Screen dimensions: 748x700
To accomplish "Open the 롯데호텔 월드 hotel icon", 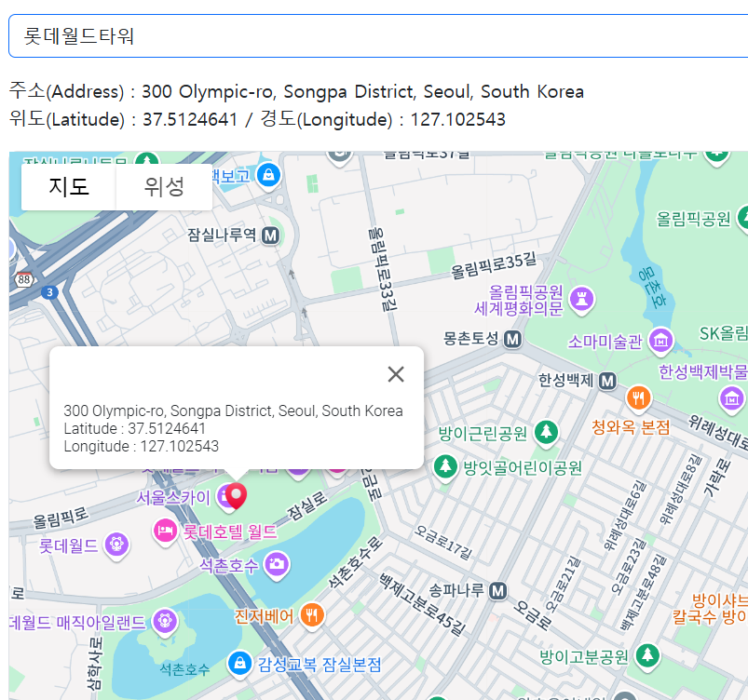I will pos(165,532).
